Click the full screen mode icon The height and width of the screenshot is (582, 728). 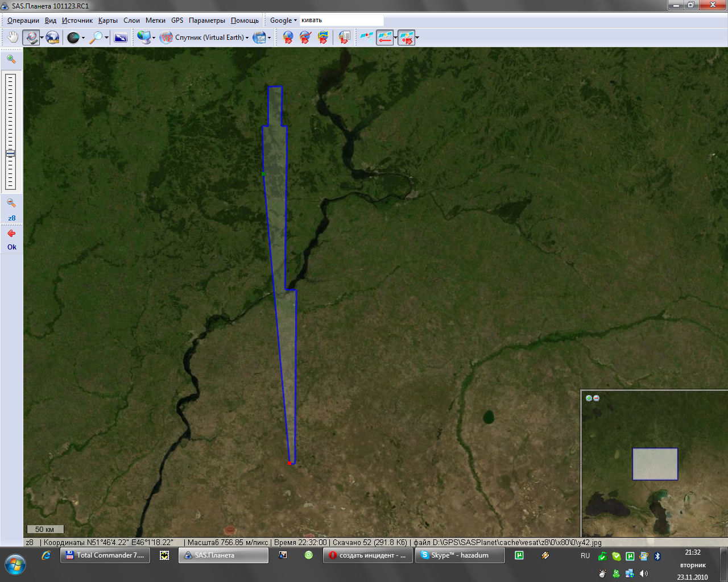121,38
